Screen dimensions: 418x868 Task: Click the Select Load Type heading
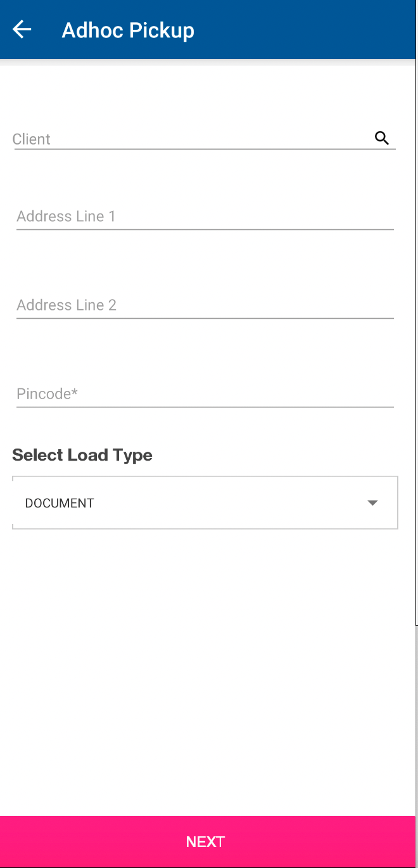[x=82, y=455]
